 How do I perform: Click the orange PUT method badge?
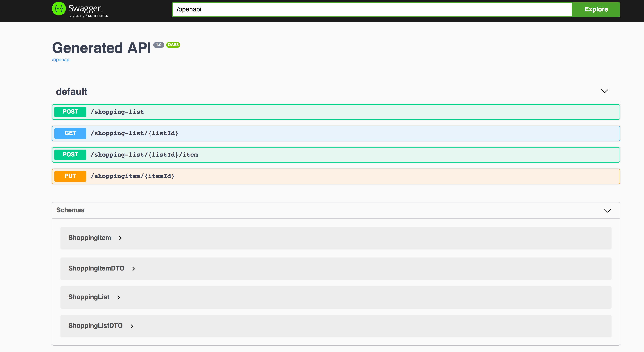tap(70, 176)
